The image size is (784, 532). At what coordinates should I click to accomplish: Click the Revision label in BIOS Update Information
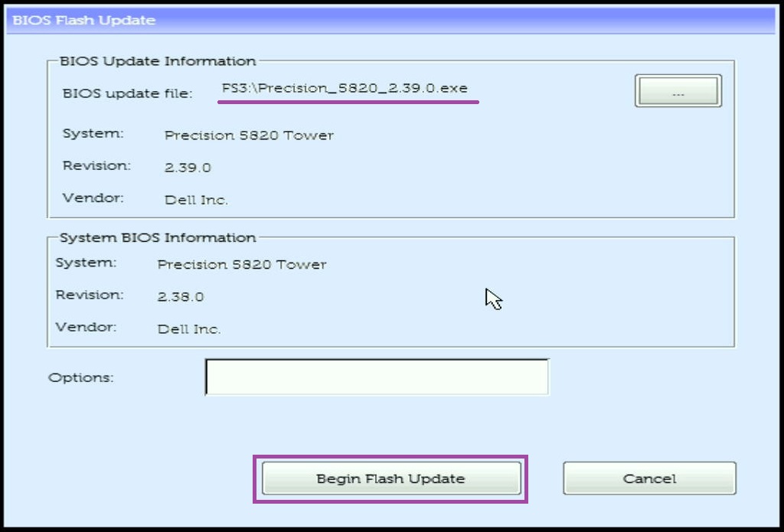96,166
